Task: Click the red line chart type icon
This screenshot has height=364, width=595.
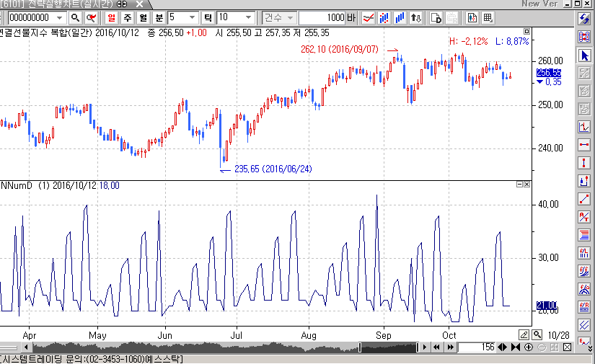Action: (368, 17)
